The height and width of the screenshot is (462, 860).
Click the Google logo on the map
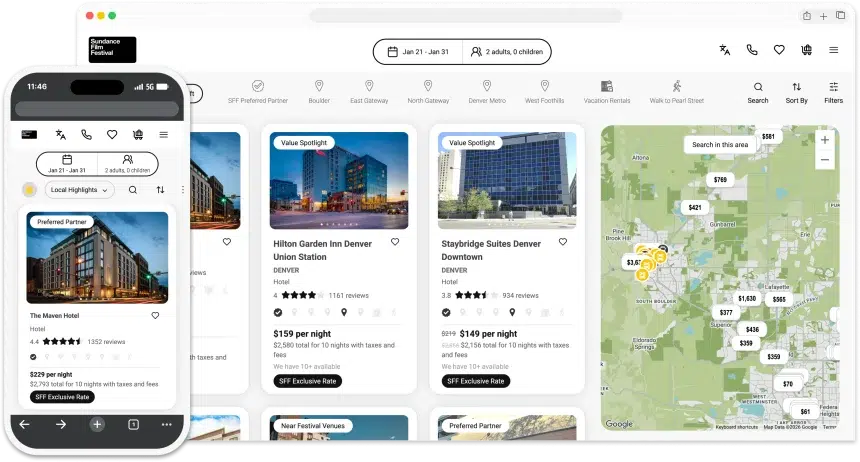click(x=619, y=424)
